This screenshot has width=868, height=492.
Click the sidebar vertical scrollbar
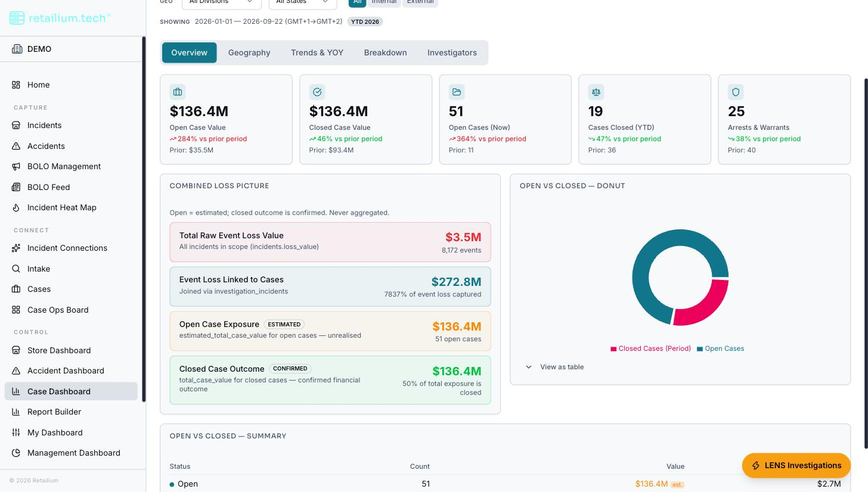(x=144, y=219)
